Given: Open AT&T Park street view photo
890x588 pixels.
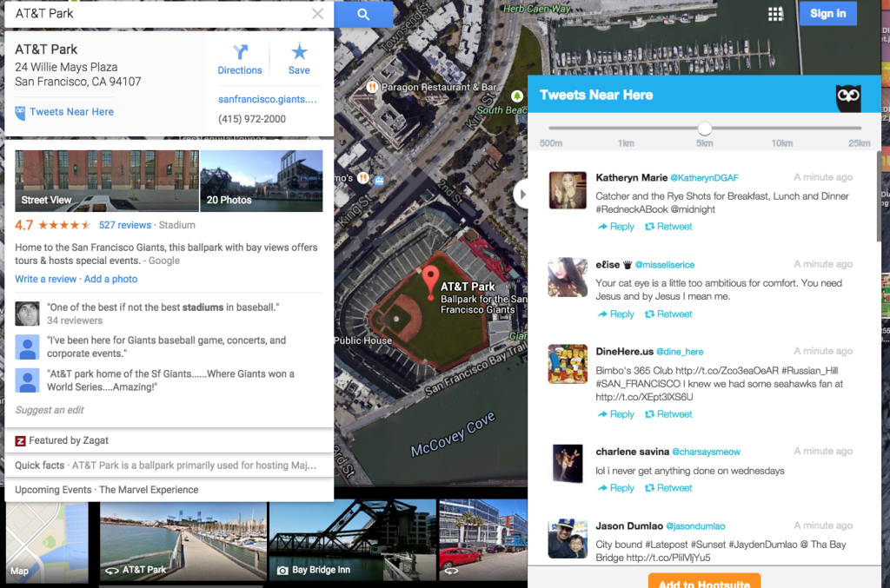Looking at the screenshot, I should (183, 541).
